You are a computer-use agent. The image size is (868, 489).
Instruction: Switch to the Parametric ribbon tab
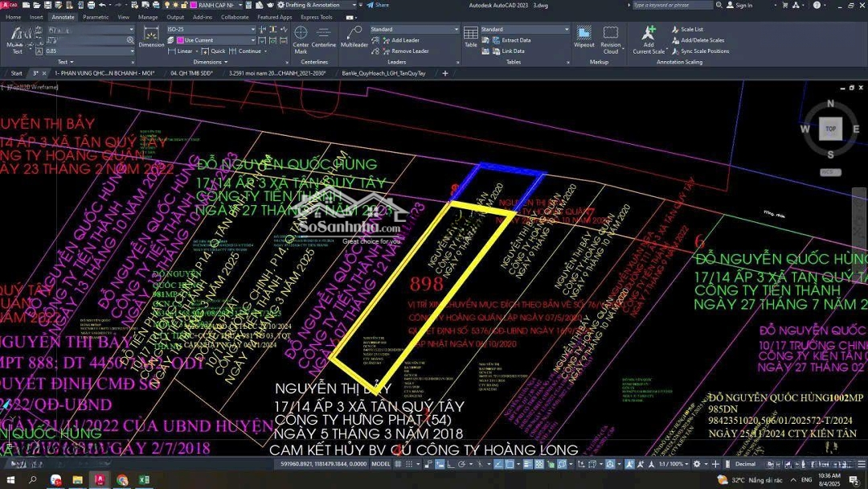(96, 17)
